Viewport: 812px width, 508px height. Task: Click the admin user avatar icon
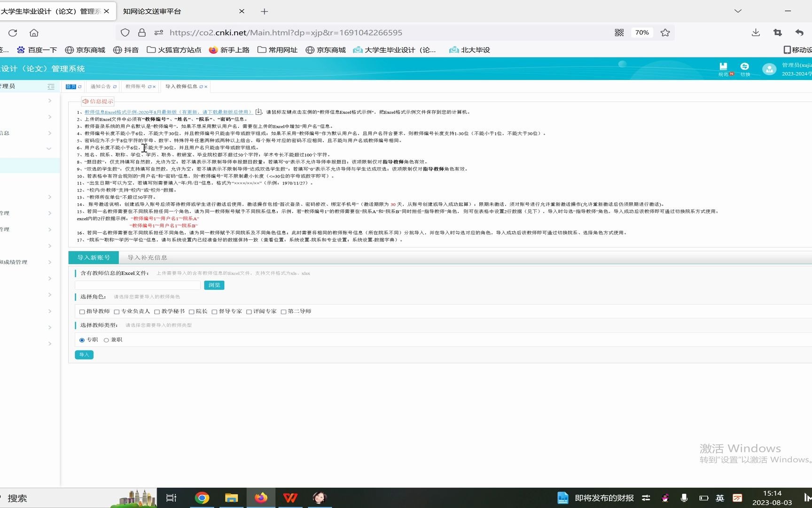coord(769,69)
